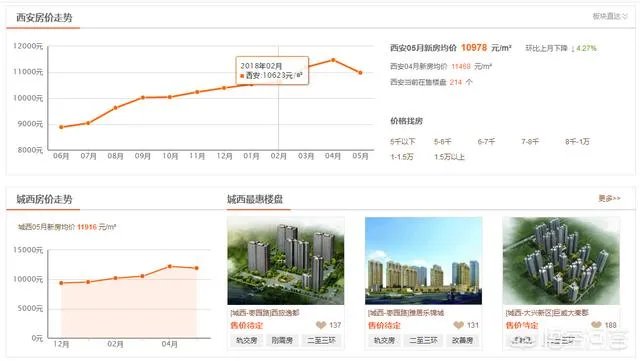Image resolution: width=640 pixels, height=361 pixels.
Task: Filter by price 6-7千
Action: (486, 142)
